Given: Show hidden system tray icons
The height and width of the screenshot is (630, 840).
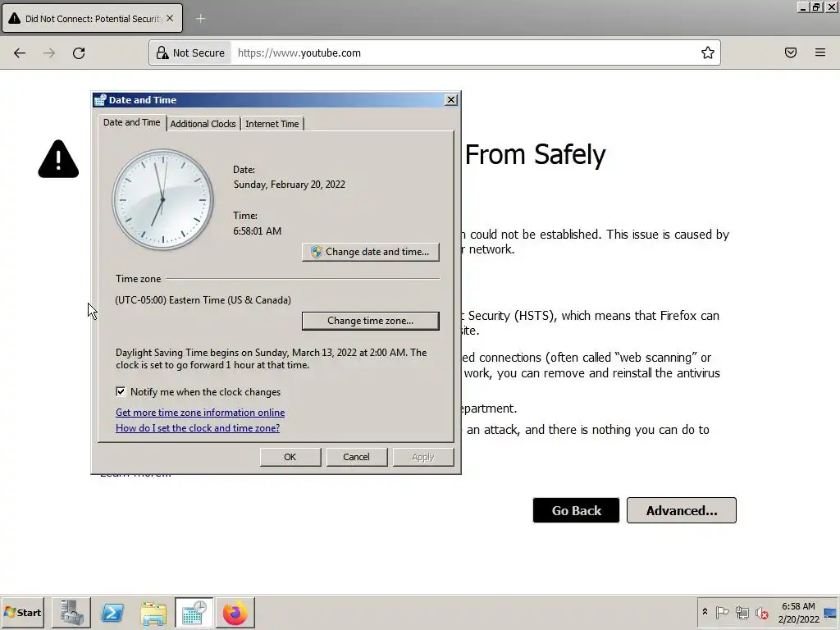Looking at the screenshot, I should pos(705,612).
